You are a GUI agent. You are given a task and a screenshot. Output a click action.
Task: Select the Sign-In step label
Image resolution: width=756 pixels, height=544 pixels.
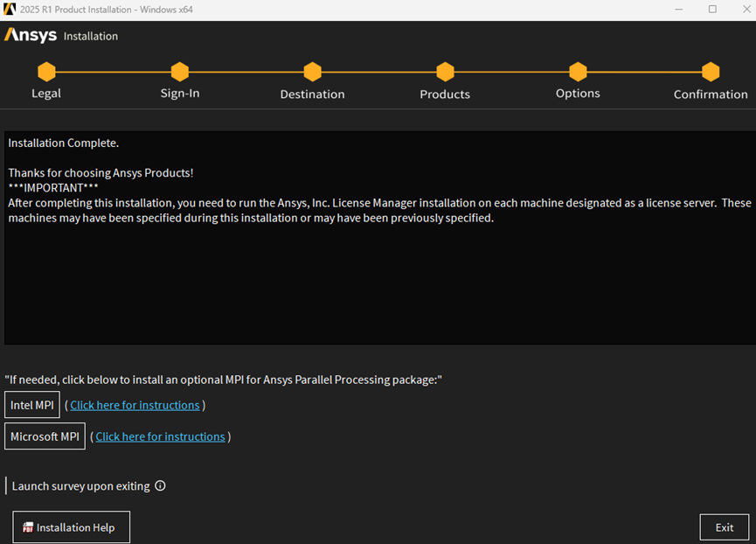180,93
